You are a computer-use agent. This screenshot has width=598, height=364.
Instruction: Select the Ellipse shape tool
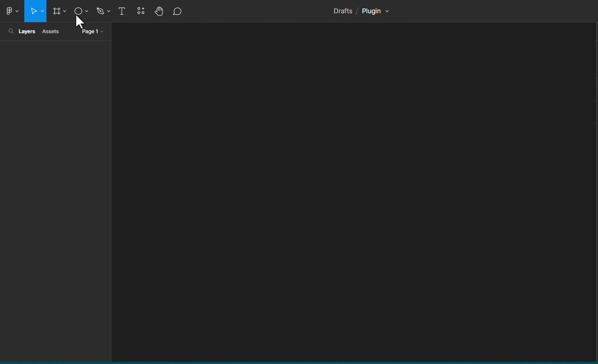pyautogui.click(x=79, y=11)
